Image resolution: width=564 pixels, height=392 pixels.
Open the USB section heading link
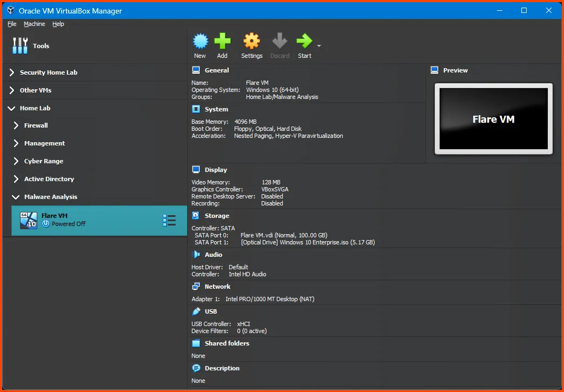(211, 311)
